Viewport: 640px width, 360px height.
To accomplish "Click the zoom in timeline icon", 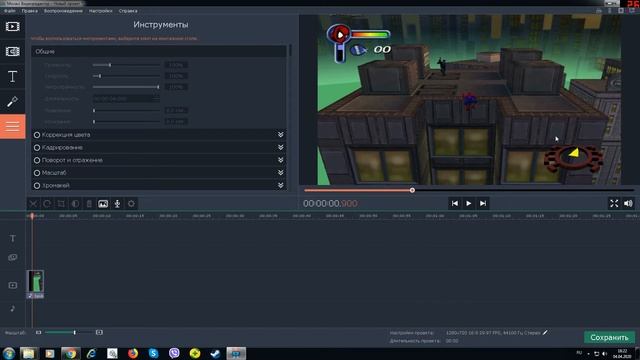I will (x=99, y=333).
